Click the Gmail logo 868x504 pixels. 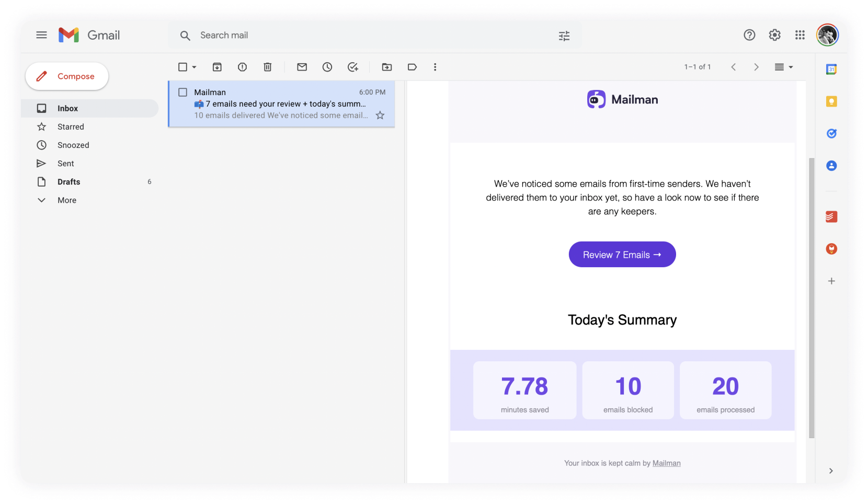point(89,35)
